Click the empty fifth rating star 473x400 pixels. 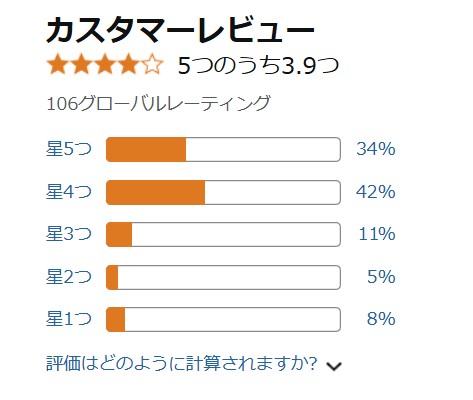pyautogui.click(x=152, y=65)
